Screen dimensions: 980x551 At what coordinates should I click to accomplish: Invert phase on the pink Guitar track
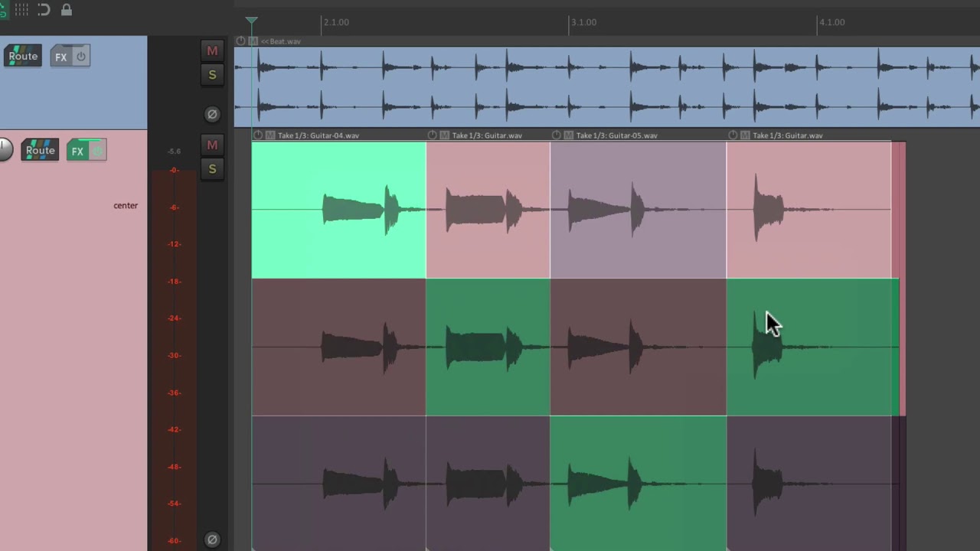(212, 539)
